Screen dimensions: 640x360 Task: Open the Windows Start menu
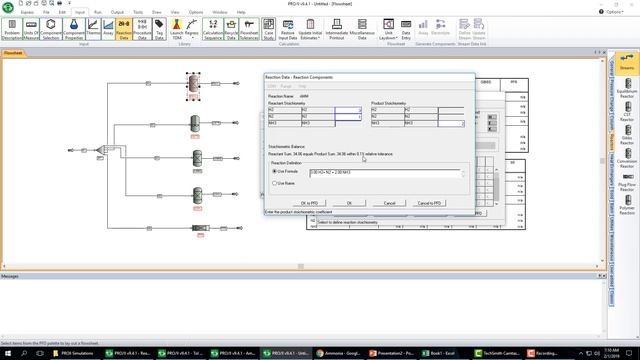[x=8, y=353]
